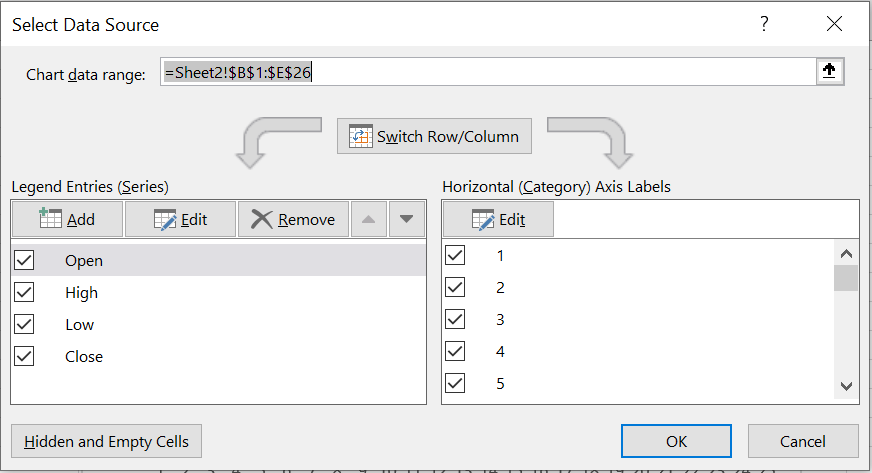Select the Close series row
The image size is (872, 473).
coord(219,356)
